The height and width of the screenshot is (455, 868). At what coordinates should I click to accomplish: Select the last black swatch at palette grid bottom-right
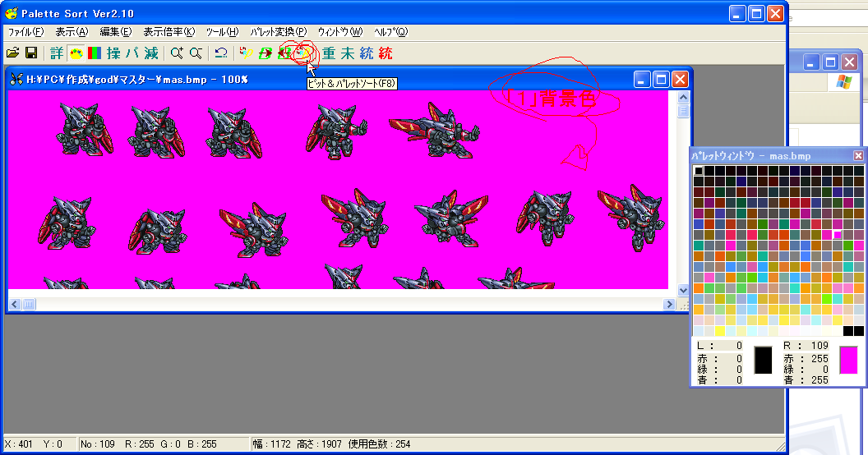point(859,331)
